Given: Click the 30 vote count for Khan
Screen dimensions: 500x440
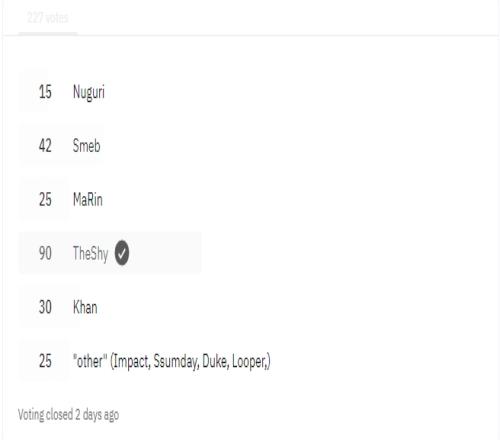Looking at the screenshot, I should click(45, 307).
